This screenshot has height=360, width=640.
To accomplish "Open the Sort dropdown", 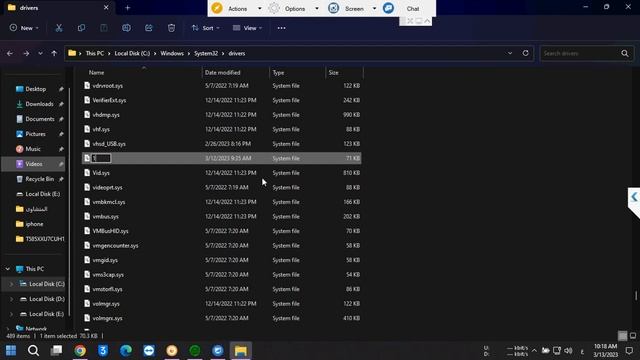I will [206, 28].
